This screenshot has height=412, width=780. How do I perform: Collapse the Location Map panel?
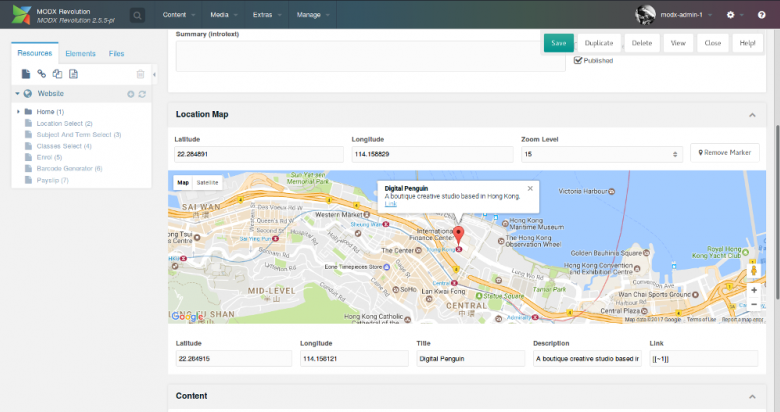pyautogui.click(x=752, y=115)
